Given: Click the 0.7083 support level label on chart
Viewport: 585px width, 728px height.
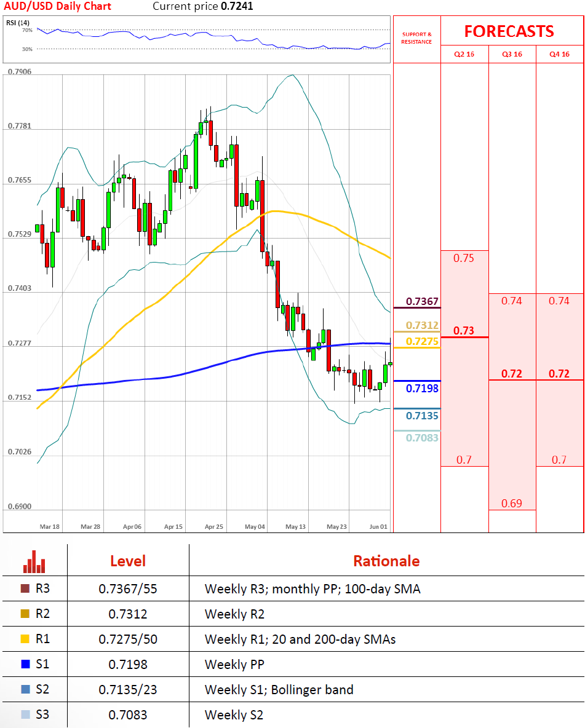Looking at the screenshot, I should pyautogui.click(x=422, y=438).
